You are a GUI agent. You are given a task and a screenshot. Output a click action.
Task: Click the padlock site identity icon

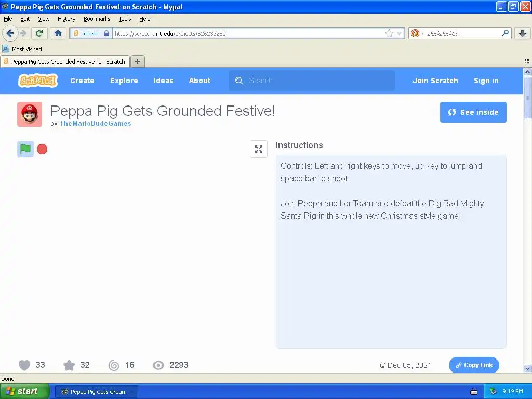click(x=107, y=33)
